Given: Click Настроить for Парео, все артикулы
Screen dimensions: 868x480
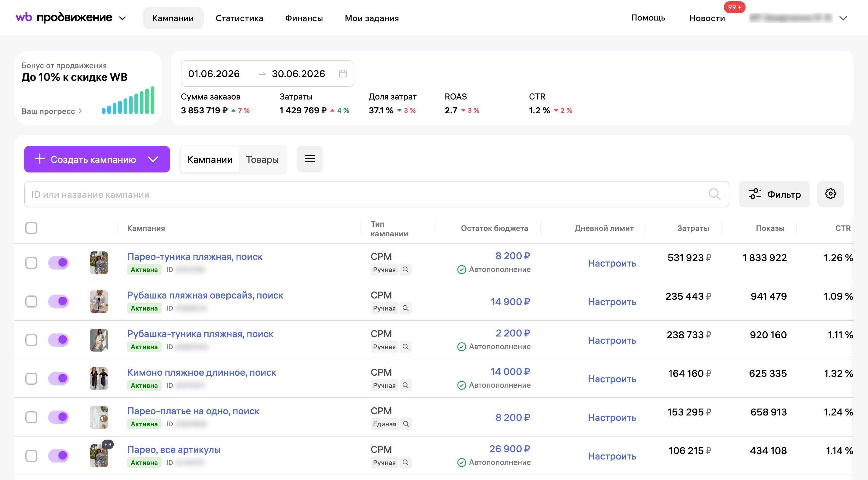Looking at the screenshot, I should [x=612, y=456].
